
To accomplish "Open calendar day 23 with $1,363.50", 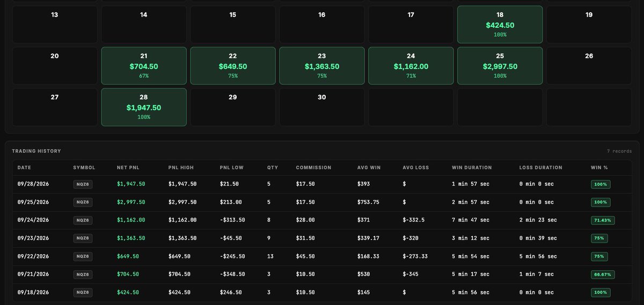I will (322, 65).
